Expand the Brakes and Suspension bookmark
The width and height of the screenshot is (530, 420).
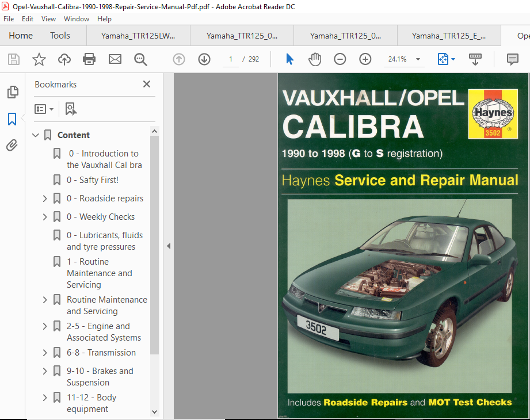45,371
